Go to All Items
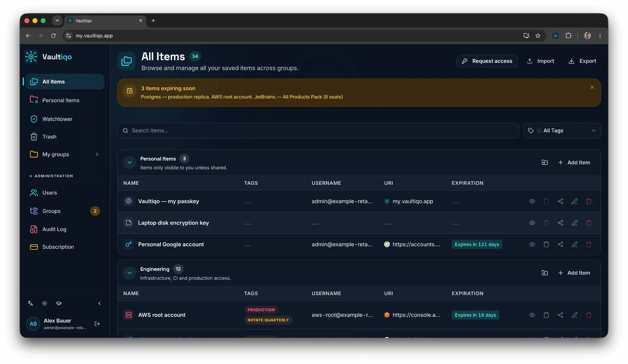 point(65,82)
